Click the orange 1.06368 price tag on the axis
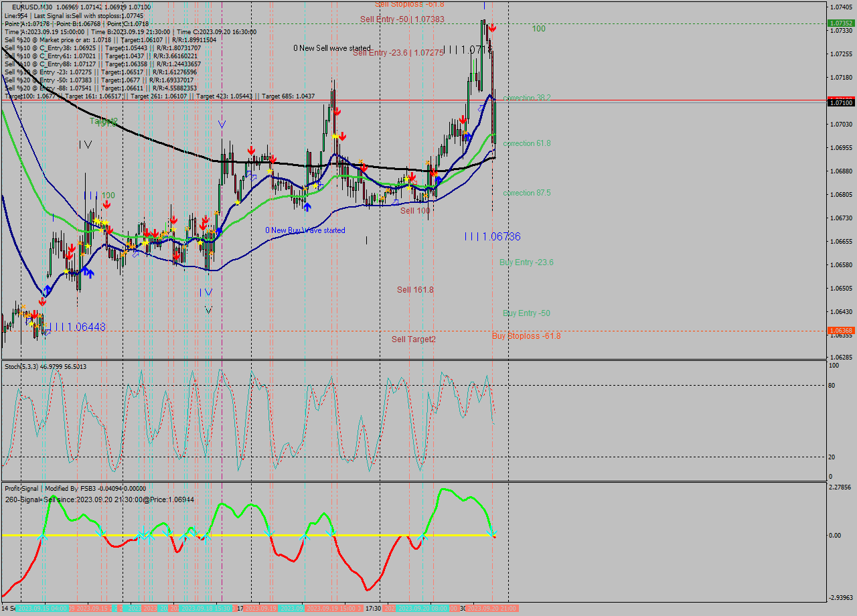 tap(841, 330)
